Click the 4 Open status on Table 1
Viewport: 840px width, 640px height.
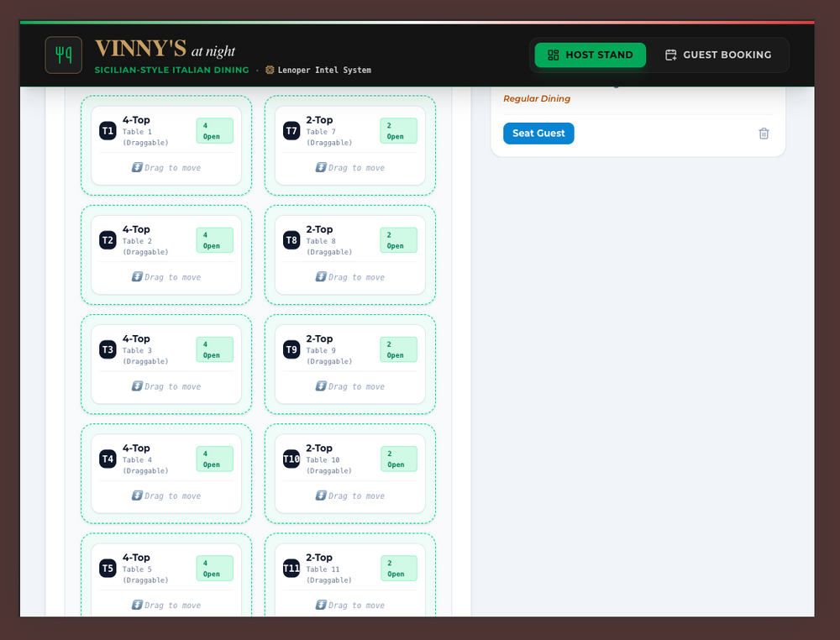[x=215, y=131]
